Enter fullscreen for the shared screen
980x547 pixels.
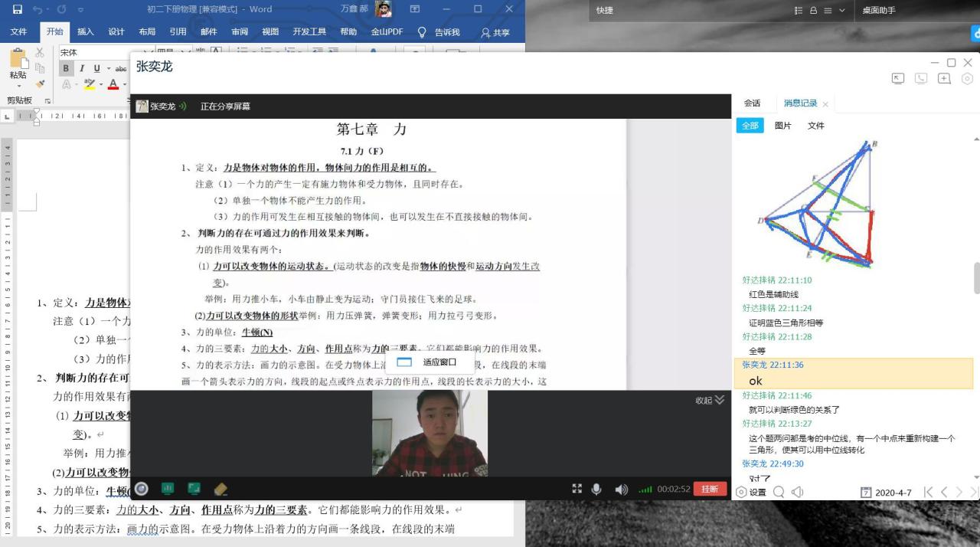(577, 489)
